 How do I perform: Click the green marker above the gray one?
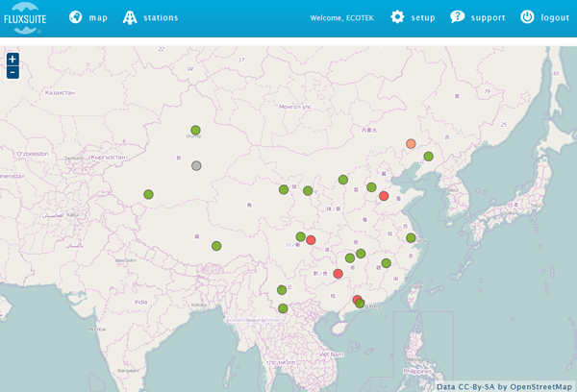pos(195,130)
